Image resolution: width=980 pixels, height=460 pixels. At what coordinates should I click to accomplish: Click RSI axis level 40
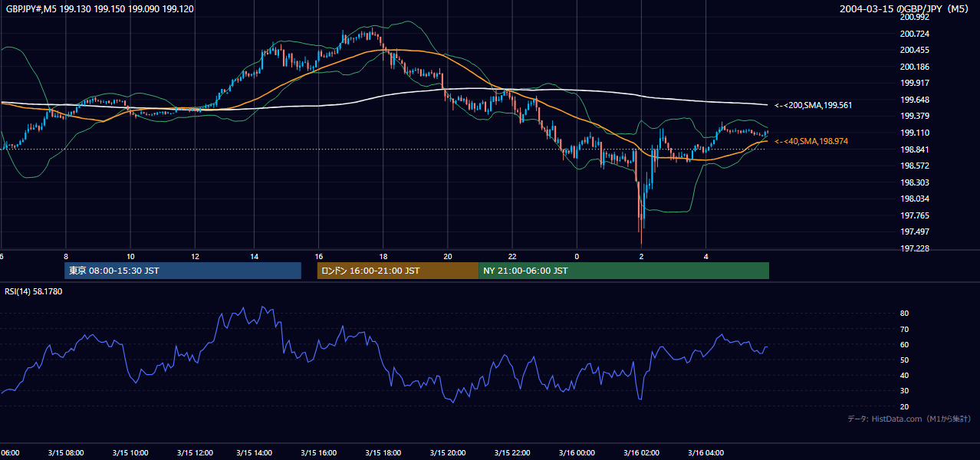tap(904, 375)
